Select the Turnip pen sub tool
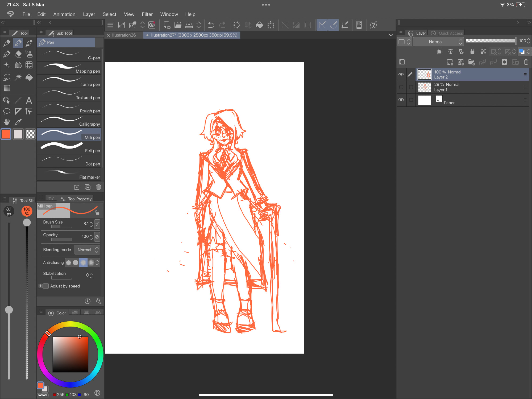Screen dimensions: 532x399 point(69,82)
